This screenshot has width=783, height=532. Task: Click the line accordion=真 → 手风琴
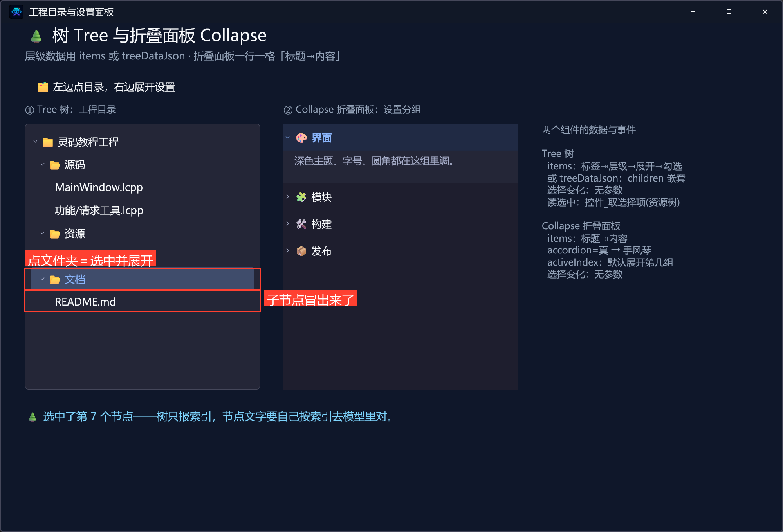click(599, 250)
